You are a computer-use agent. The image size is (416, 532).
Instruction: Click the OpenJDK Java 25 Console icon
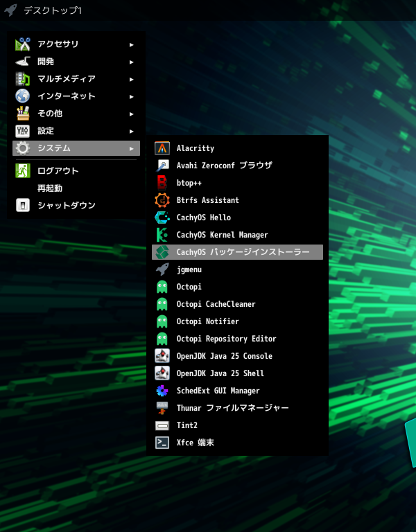pos(162,356)
